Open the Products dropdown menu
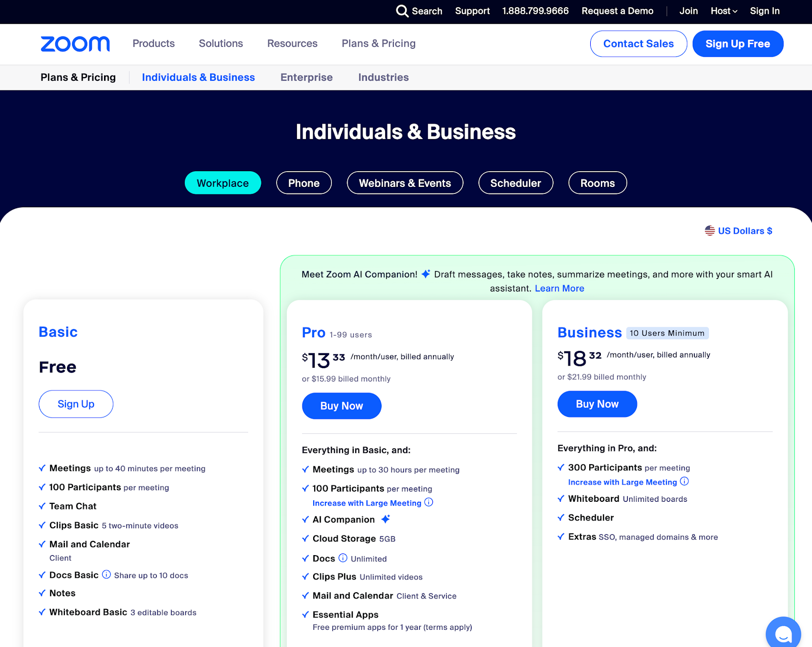 click(x=153, y=44)
